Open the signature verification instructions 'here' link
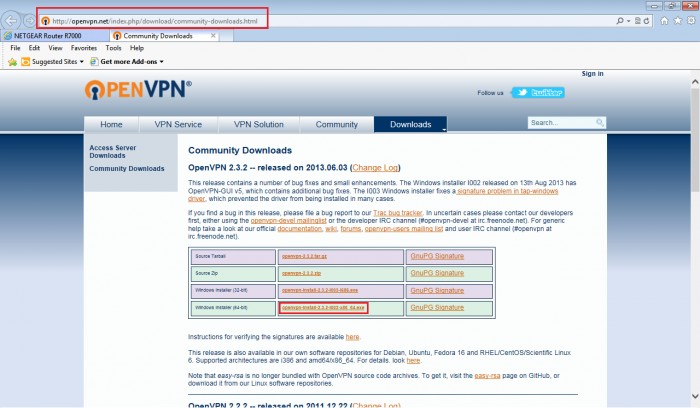Screen dimensions: 700x408 (x=352, y=337)
